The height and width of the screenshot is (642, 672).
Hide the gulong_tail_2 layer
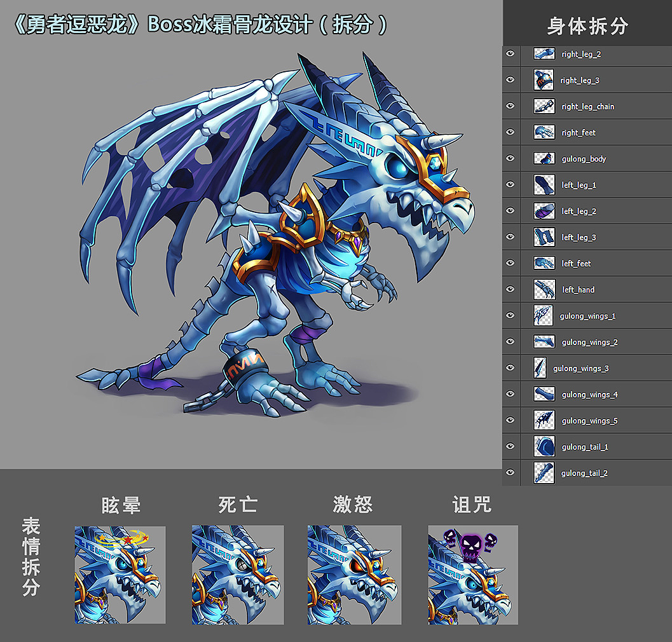510,472
